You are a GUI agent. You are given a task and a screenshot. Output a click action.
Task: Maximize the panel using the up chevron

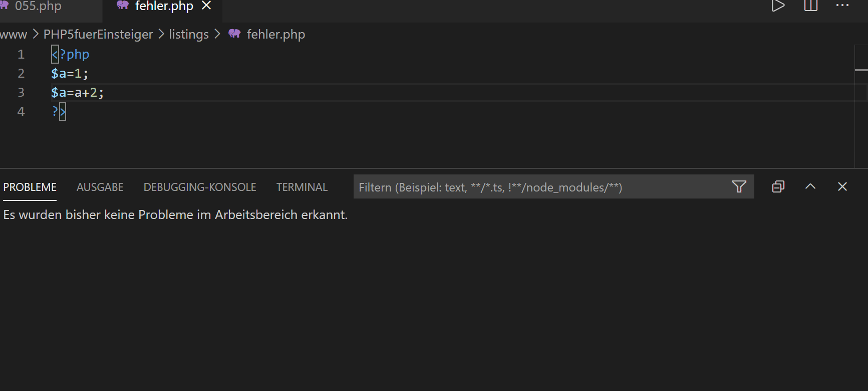pyautogui.click(x=810, y=187)
